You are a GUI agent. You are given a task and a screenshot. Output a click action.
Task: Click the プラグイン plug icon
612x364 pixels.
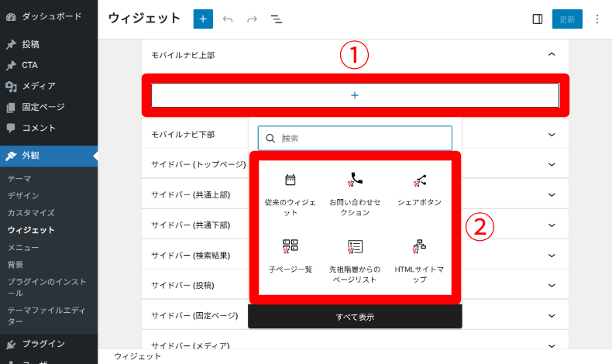coord(11,344)
